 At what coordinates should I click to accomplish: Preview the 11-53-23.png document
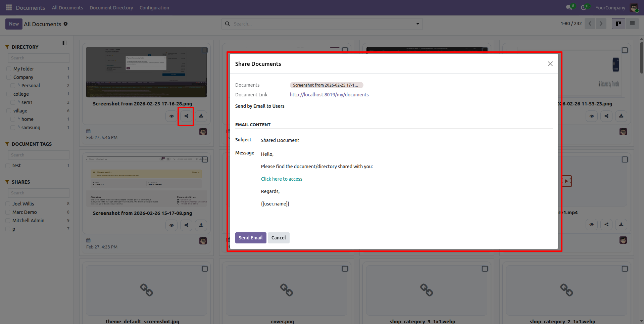coord(592,116)
